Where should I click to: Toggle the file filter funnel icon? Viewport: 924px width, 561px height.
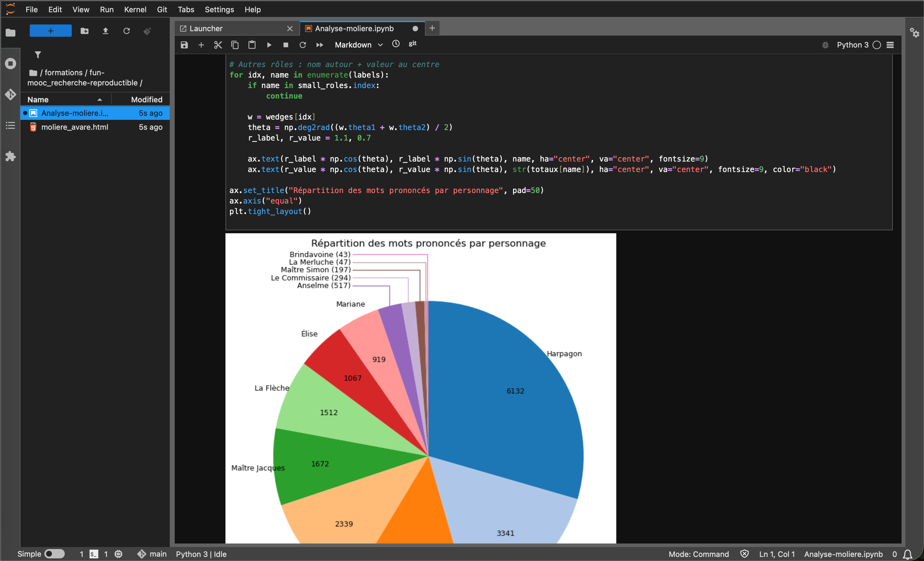pos(38,55)
